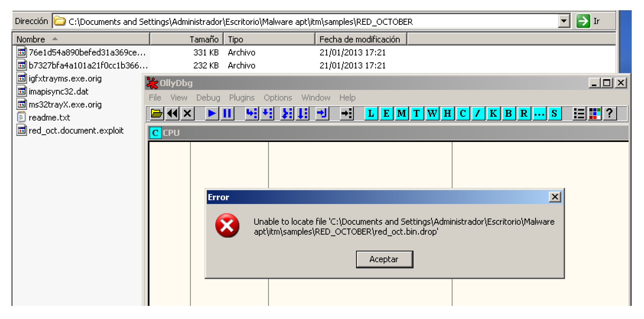Open CPU window with C toolbar button
The image size is (644, 319).
coord(463,114)
